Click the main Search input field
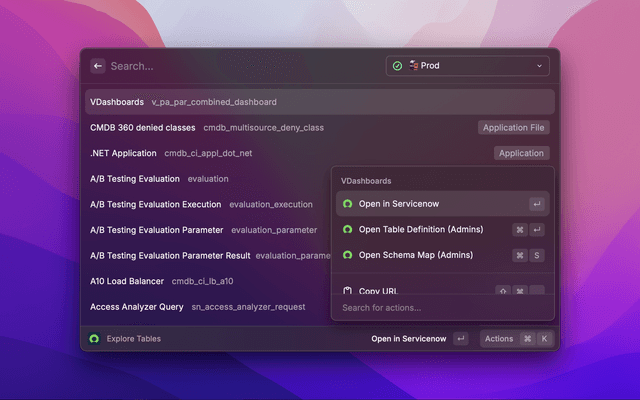Screen dimensions: 640x400 coord(240,66)
